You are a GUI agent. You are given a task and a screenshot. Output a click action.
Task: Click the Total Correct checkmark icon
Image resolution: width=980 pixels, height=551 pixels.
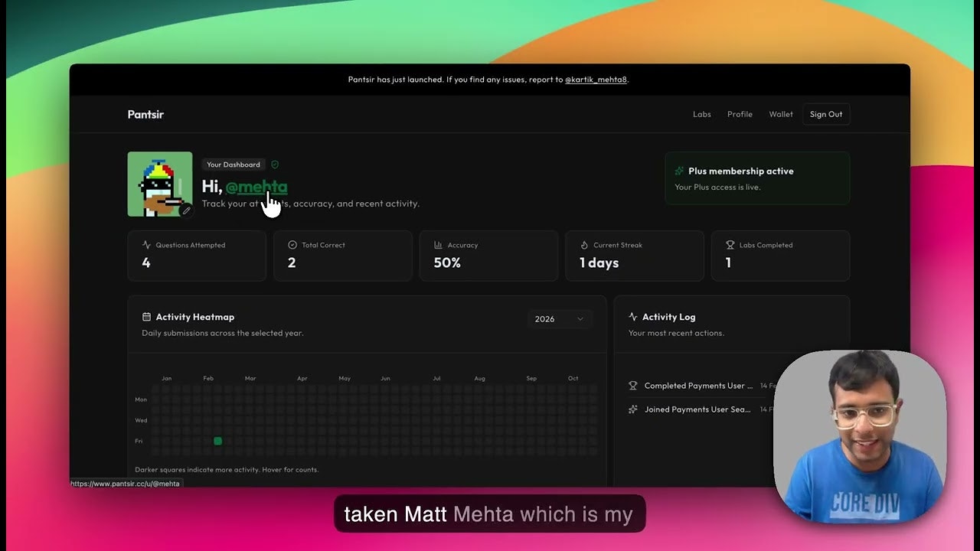pos(292,245)
